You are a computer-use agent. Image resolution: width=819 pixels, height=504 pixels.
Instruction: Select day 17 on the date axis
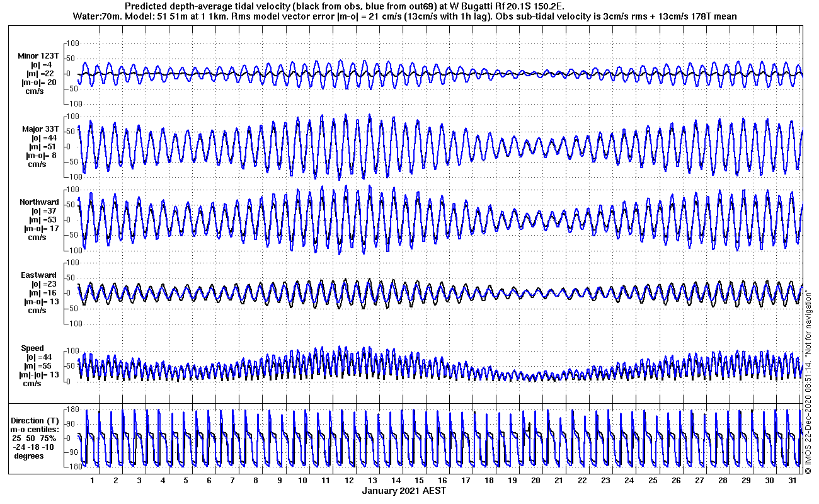pos(466,480)
